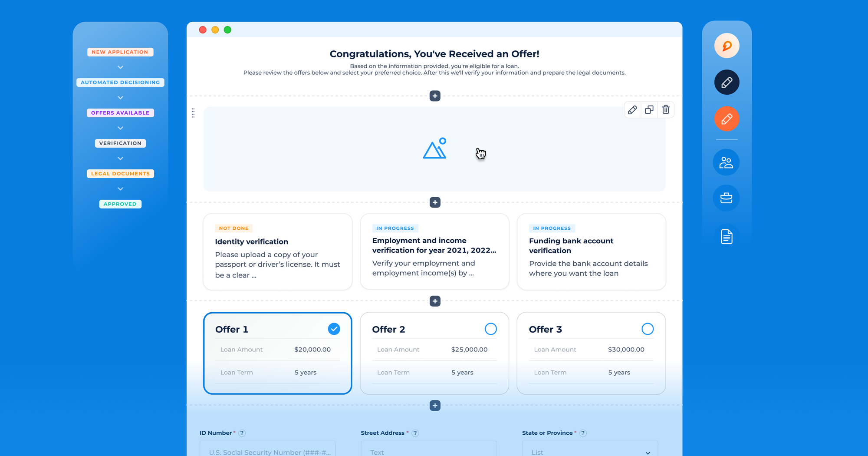The image size is (868, 456).
Task: Edit the image block with pencil icon
Action: (632, 110)
